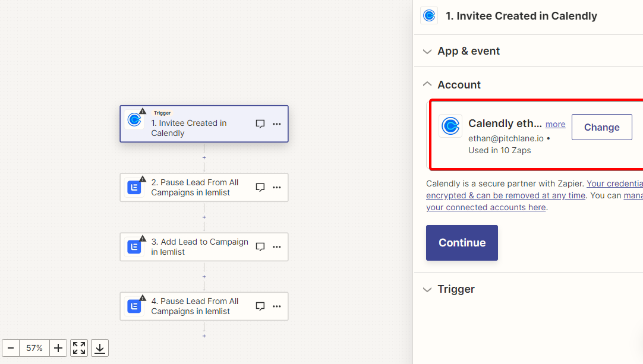Open more options menu for step 2
643x364 pixels.
point(277,187)
